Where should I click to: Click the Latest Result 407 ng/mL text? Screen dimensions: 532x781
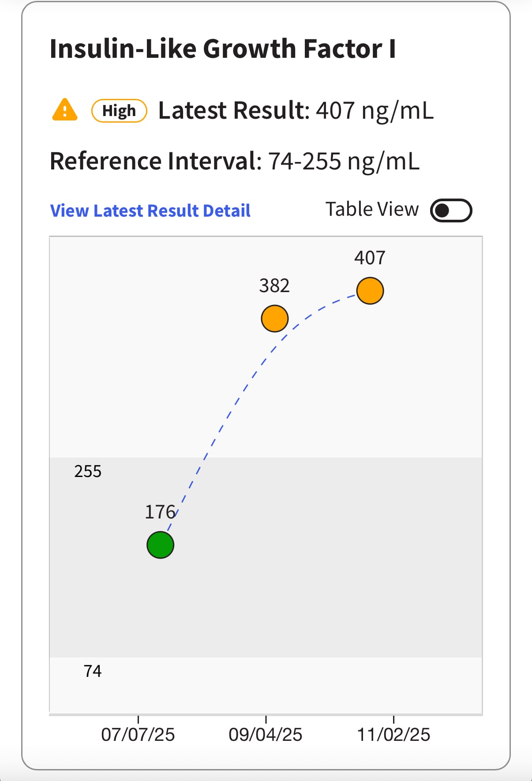coord(296,110)
